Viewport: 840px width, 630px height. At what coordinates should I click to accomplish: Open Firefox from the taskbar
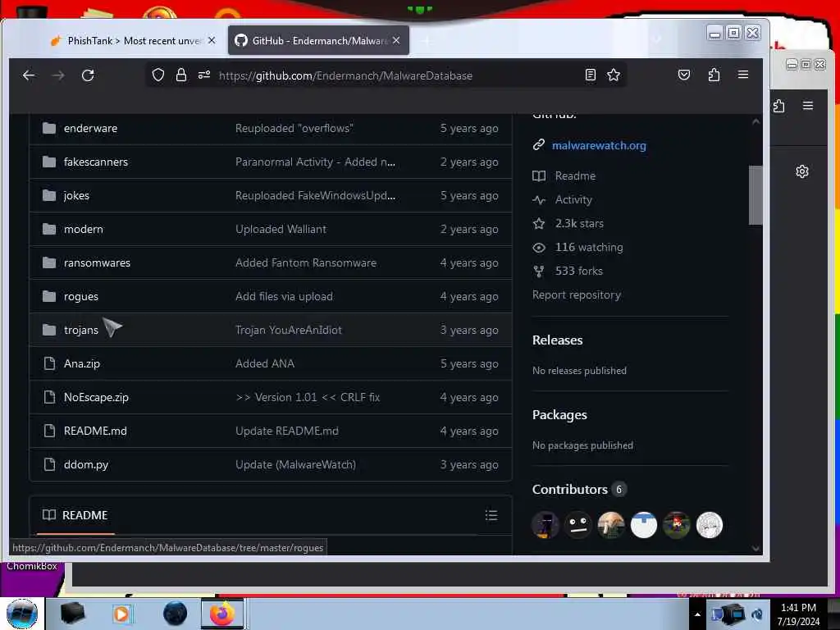[221, 614]
